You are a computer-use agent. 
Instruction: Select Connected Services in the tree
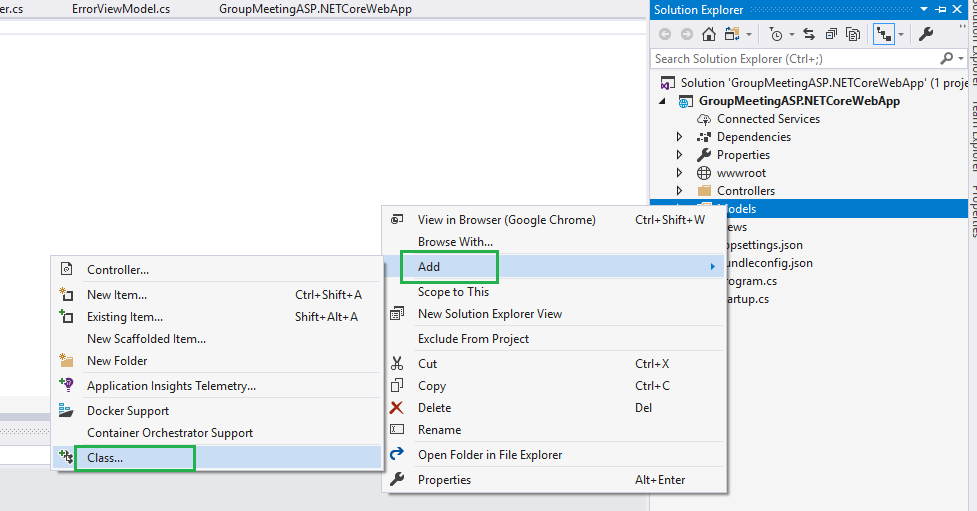click(768, 119)
